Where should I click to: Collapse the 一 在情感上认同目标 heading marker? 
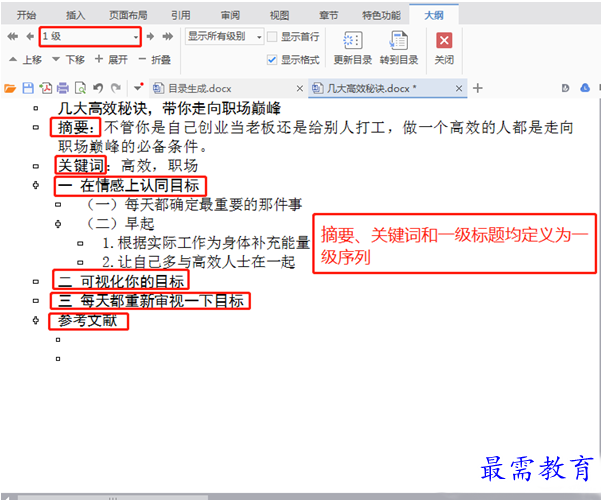click(x=36, y=185)
